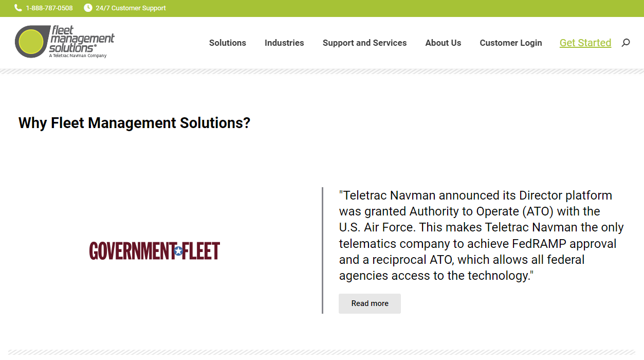Open the Industries menu
This screenshot has width=644, height=360.
click(x=284, y=43)
